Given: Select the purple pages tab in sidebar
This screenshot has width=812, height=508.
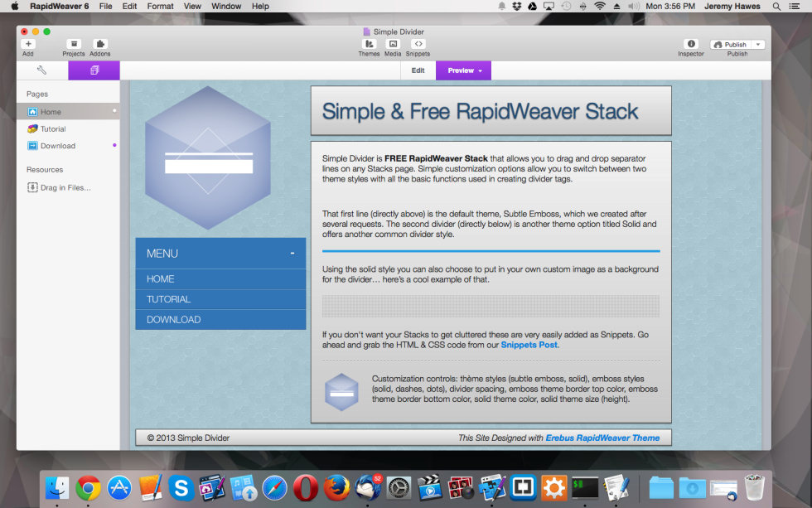Looking at the screenshot, I should [94, 70].
